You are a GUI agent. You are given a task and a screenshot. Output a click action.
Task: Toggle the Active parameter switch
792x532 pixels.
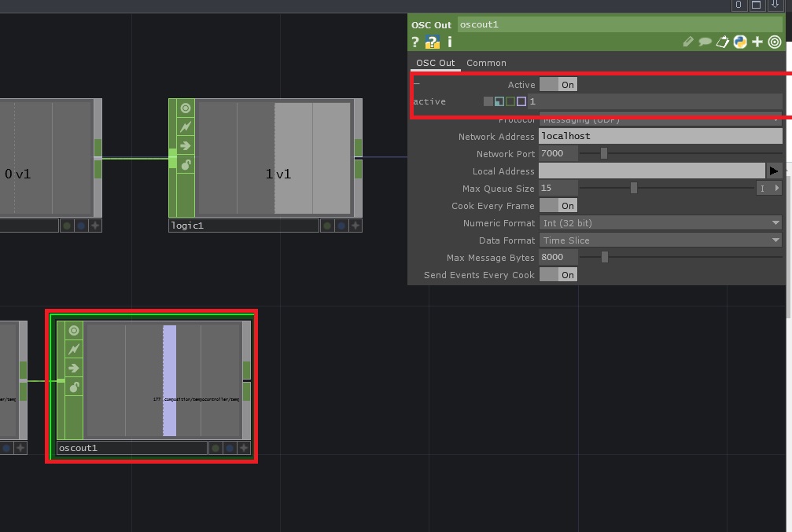click(x=558, y=85)
